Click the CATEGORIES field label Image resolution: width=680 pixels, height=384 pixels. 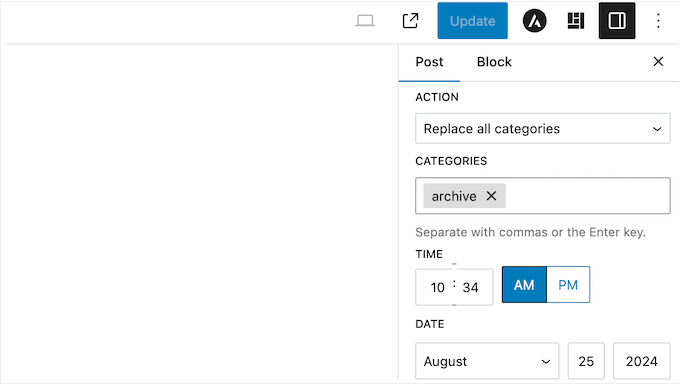[x=451, y=161]
